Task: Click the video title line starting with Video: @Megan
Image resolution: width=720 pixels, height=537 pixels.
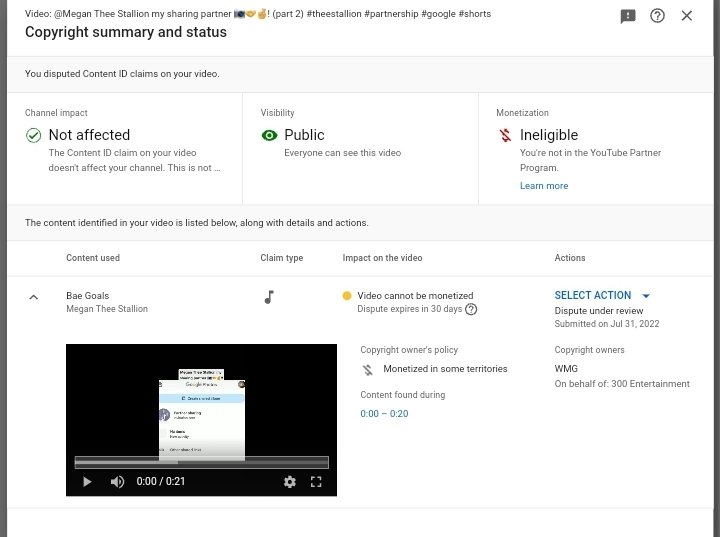Action: (258, 14)
